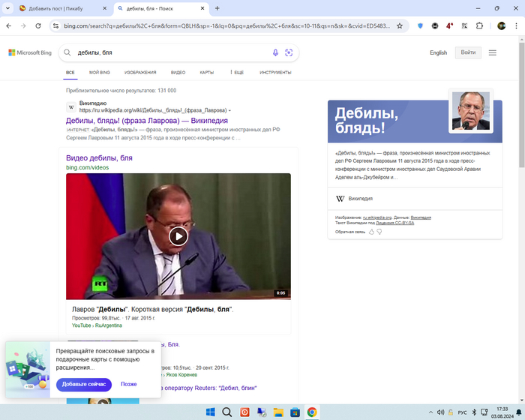Switch the РУС keyboard language indicator
This screenshot has width=525, height=420.
[462, 412]
